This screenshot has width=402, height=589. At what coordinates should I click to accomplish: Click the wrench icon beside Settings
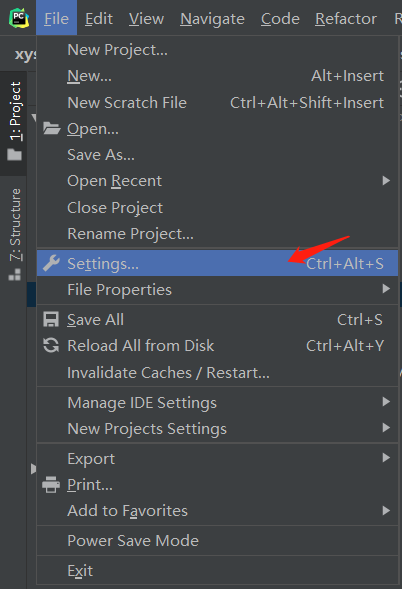pyautogui.click(x=51, y=263)
